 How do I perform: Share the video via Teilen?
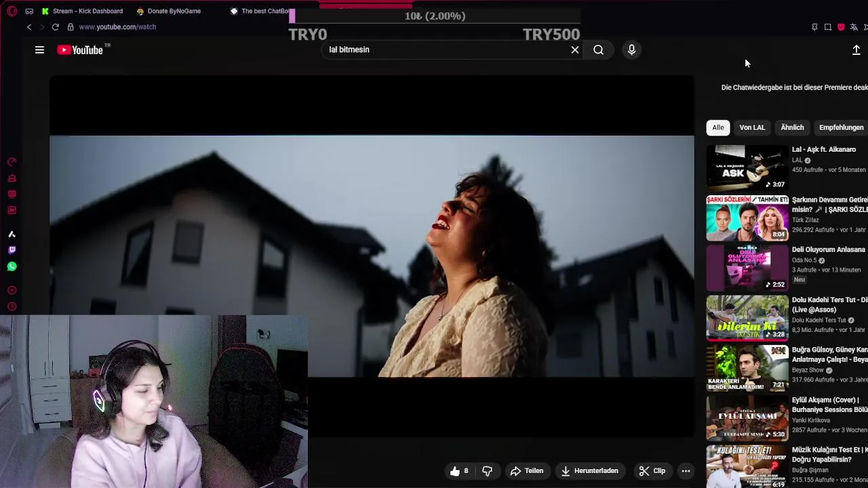click(527, 471)
